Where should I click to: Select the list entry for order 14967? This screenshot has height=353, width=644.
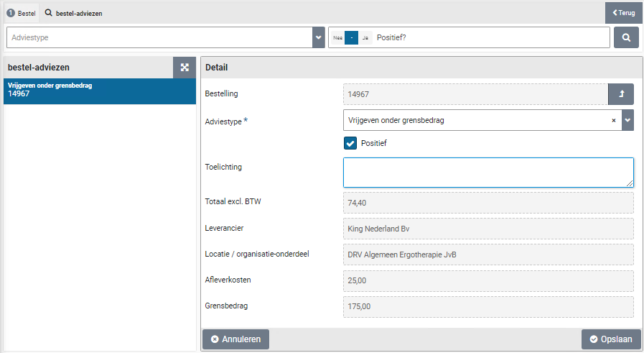pyautogui.click(x=99, y=90)
